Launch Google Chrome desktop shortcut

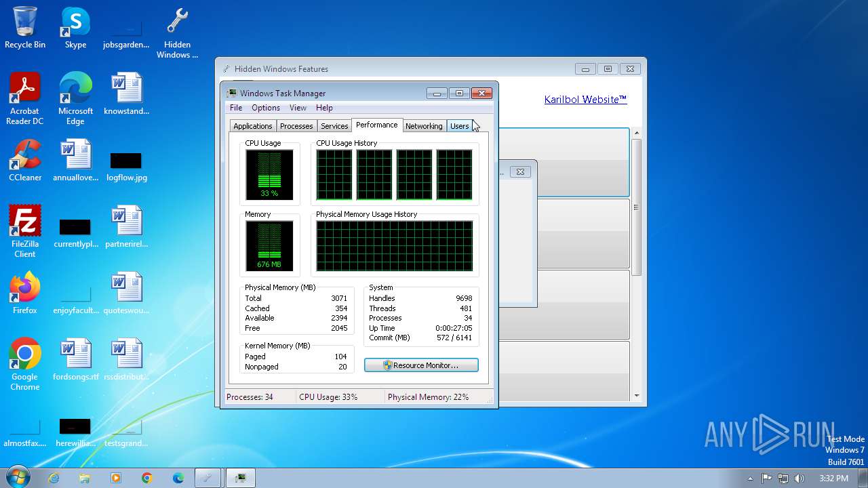point(25,365)
